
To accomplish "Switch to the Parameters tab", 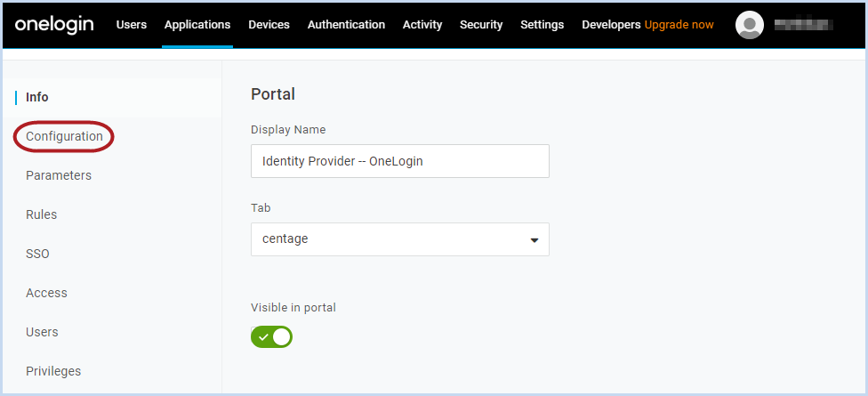I will click(x=59, y=175).
